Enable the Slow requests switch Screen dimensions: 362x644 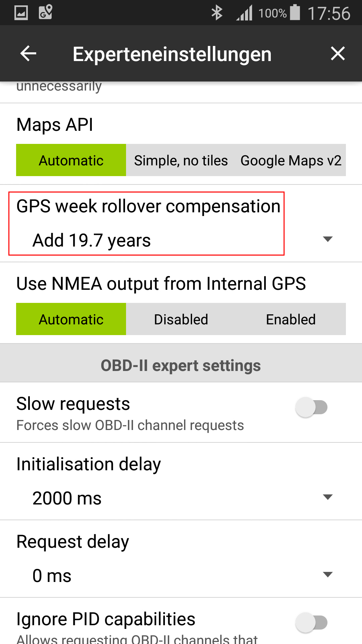coord(311,407)
